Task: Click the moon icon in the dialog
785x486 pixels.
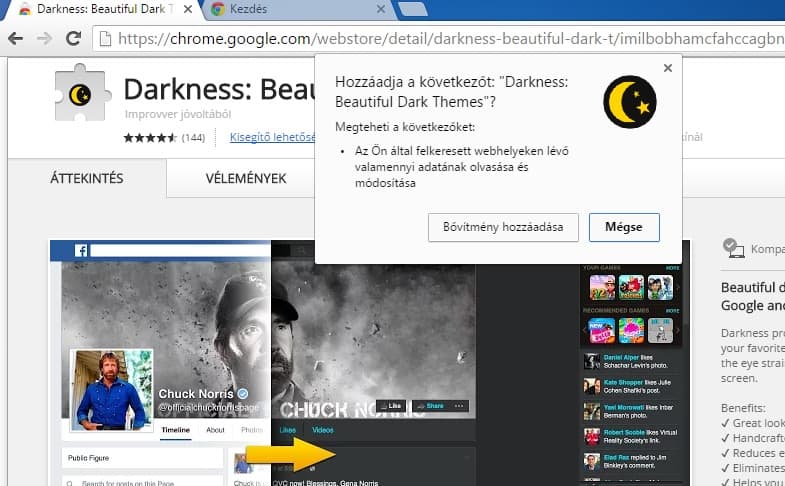Action: pyautogui.click(x=630, y=102)
